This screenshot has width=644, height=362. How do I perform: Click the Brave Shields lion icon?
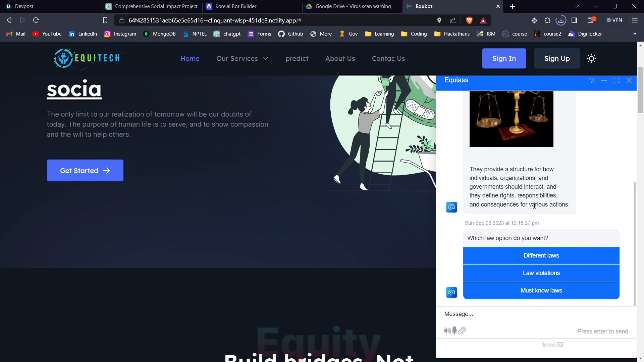pos(469,20)
